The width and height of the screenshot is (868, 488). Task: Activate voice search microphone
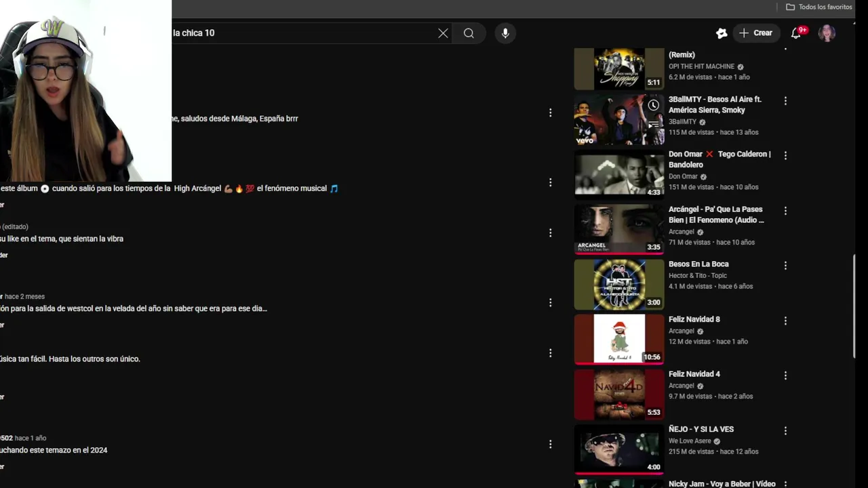tap(505, 33)
